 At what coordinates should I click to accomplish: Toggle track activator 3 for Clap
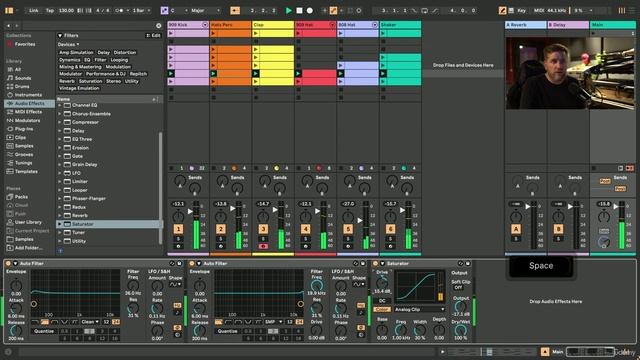point(263,229)
